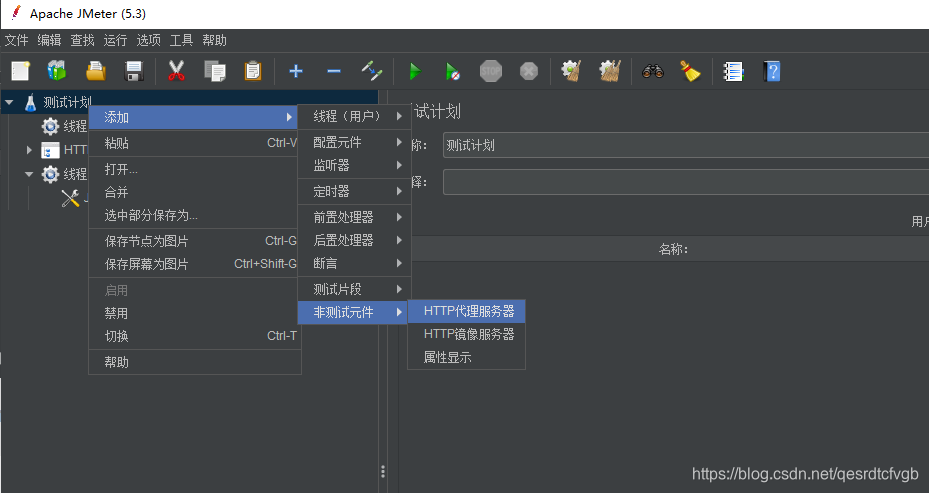Open the 编辑 menu
Viewport: 929px width, 493px height.
tap(49, 40)
